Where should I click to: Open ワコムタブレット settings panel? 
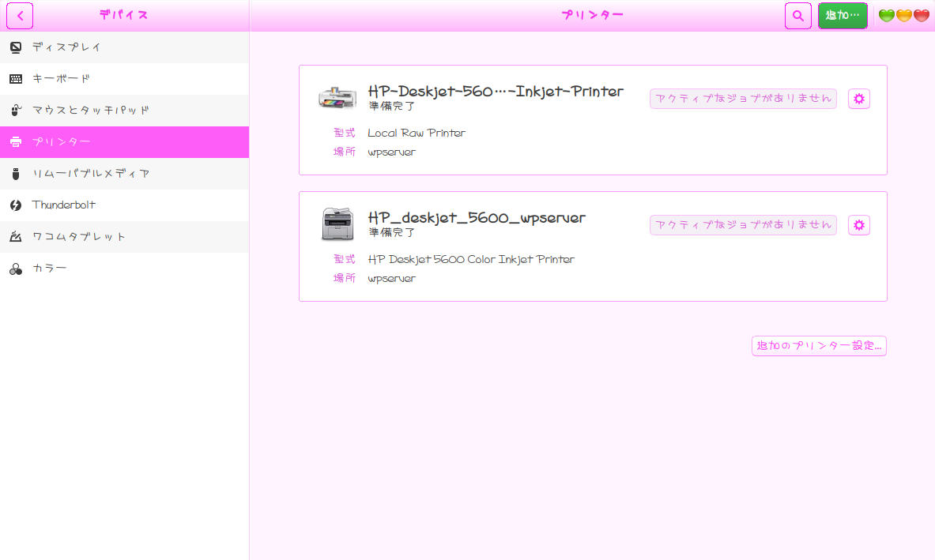pos(125,236)
